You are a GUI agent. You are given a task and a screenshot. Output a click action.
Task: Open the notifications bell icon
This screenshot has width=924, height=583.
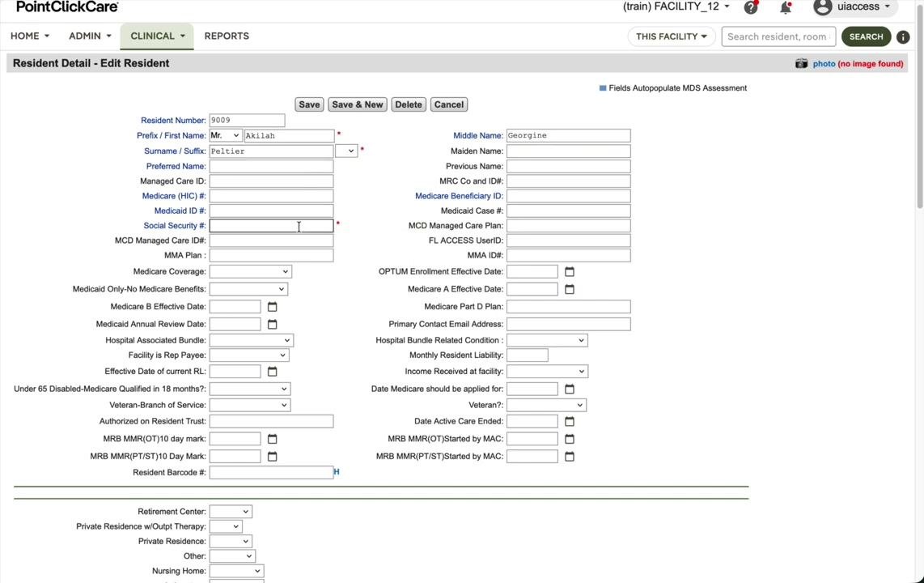[786, 7]
